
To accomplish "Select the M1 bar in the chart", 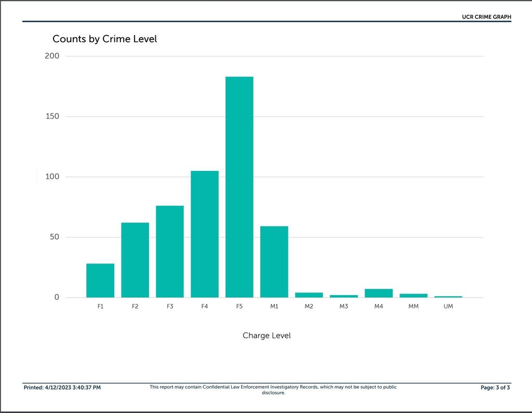I will tap(274, 262).
